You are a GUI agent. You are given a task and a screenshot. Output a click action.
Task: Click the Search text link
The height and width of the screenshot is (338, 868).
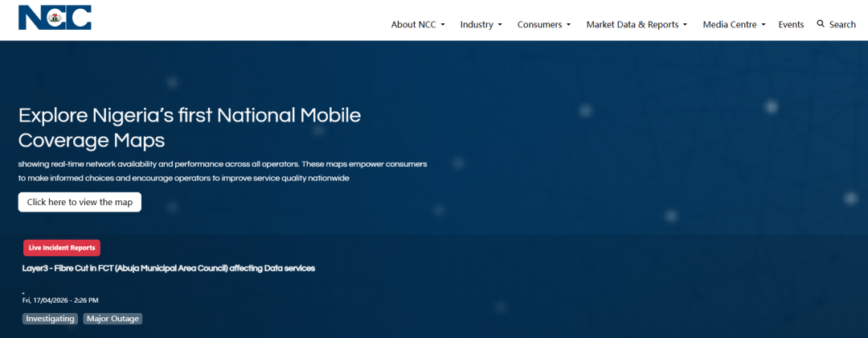click(842, 24)
